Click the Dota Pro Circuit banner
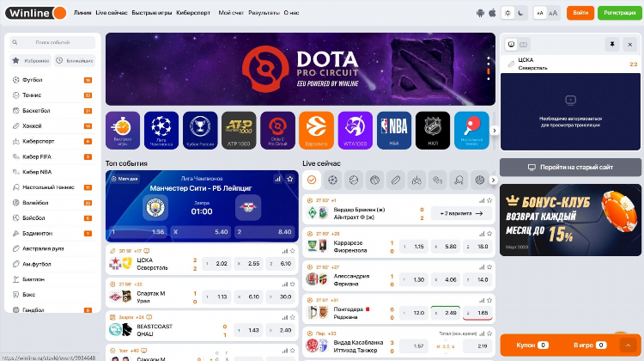The image size is (644, 361). coord(301,69)
